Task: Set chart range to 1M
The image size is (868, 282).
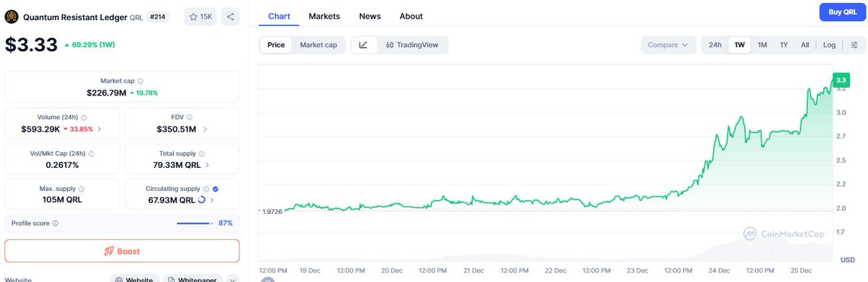Action: [x=762, y=45]
